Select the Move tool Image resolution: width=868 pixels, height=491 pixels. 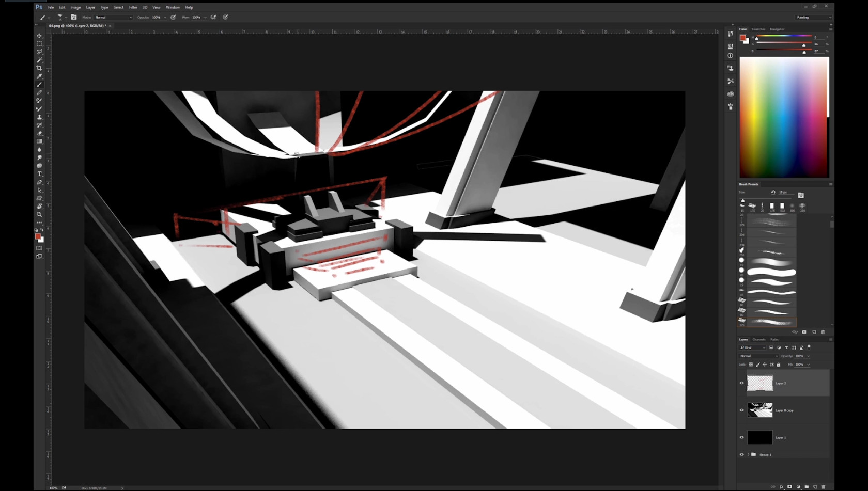[x=39, y=36]
